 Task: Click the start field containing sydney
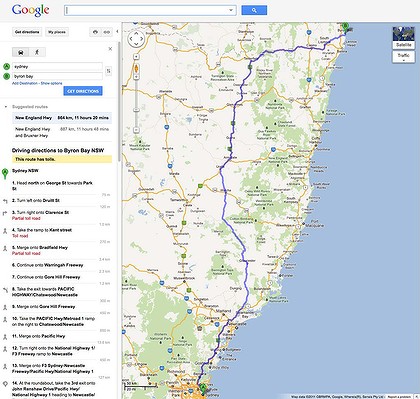57,66
